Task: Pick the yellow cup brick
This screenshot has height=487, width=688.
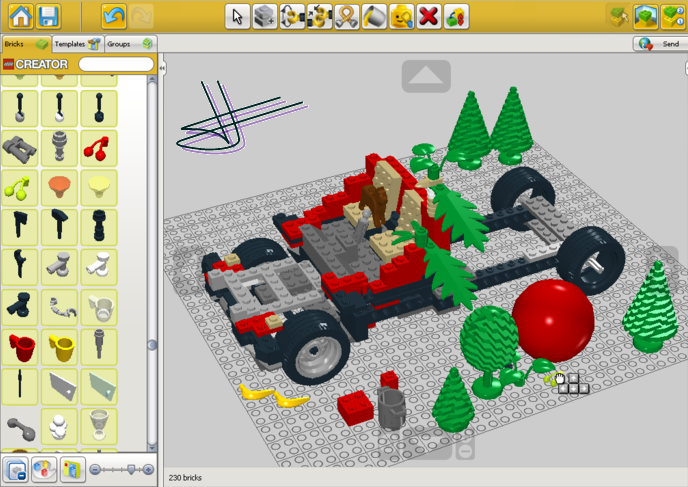Action: point(59,347)
